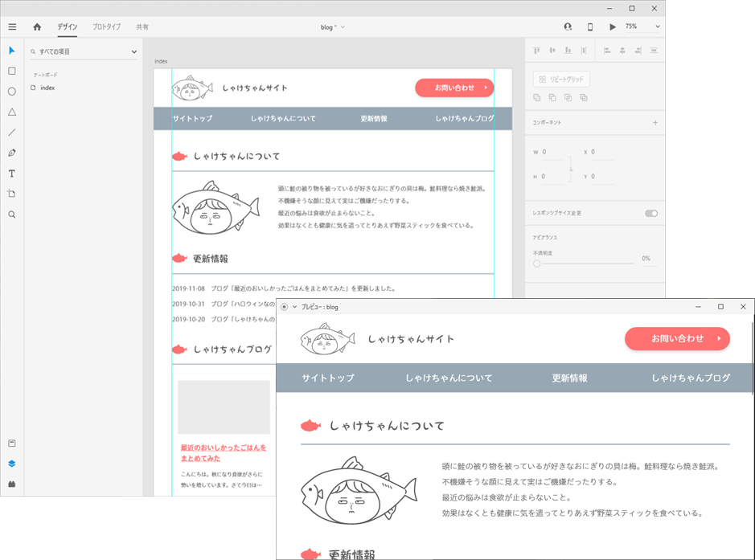Select the Polygon tool
This screenshot has height=560, width=755.
pos(12,112)
